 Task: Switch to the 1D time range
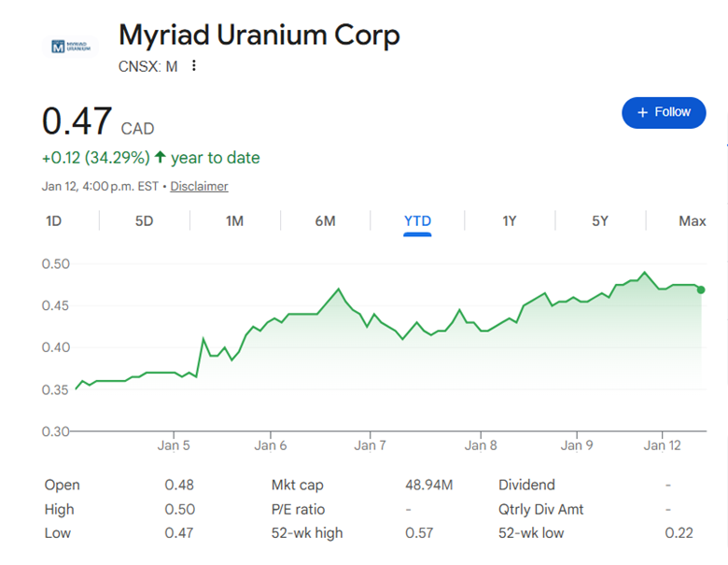pos(53,221)
